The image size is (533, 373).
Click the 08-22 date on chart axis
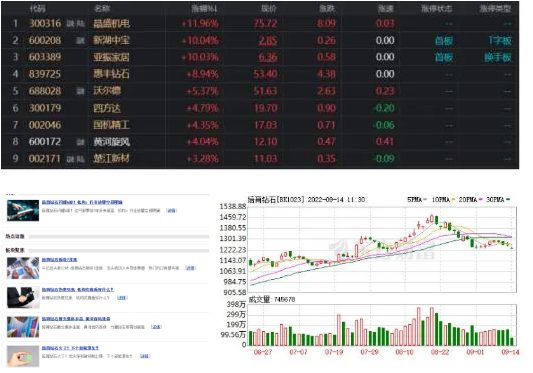pos(440,352)
